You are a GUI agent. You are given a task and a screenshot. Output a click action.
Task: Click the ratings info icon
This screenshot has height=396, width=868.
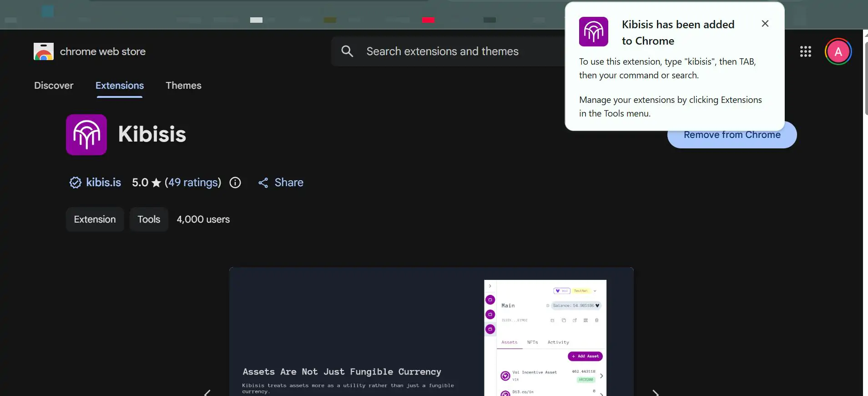point(235,183)
